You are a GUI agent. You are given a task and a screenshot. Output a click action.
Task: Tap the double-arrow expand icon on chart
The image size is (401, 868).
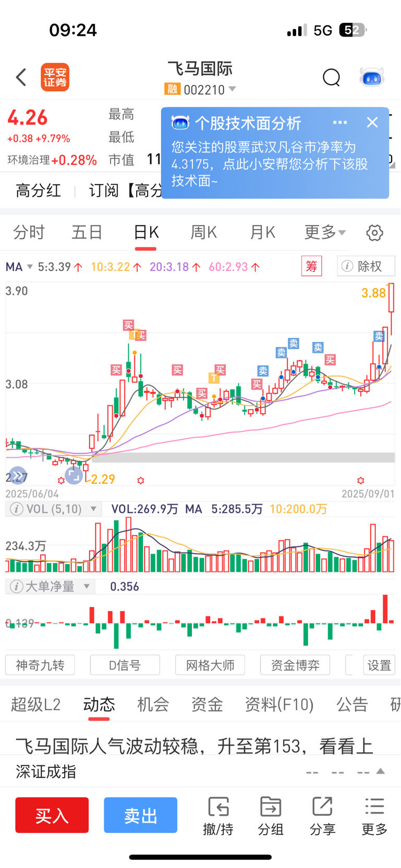18,475
